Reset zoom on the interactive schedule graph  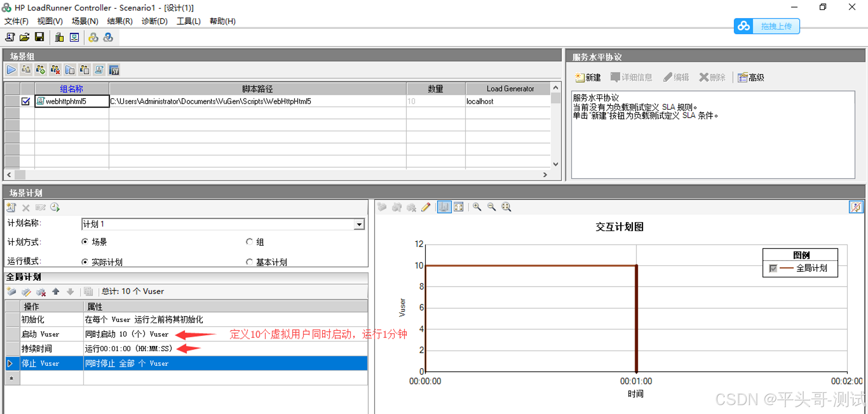pos(506,207)
